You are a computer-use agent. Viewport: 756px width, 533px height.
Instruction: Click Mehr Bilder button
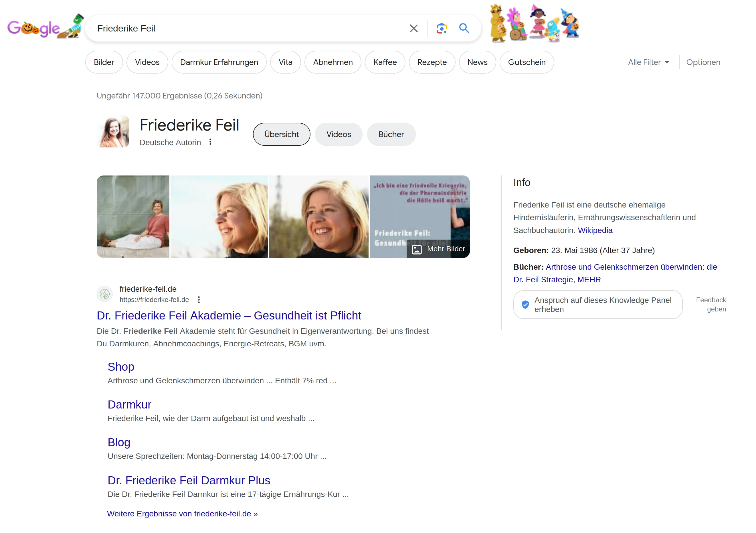coord(438,249)
